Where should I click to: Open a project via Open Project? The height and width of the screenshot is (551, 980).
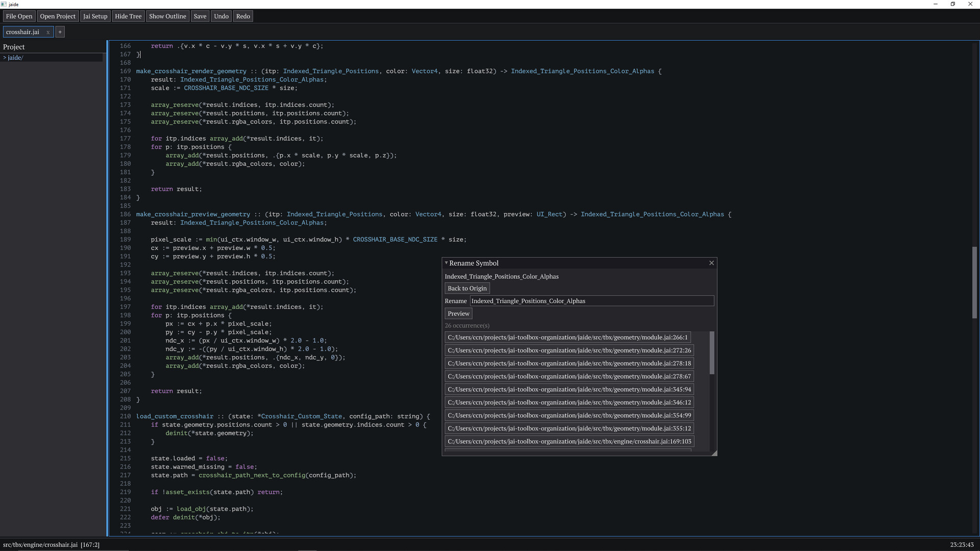(58, 16)
